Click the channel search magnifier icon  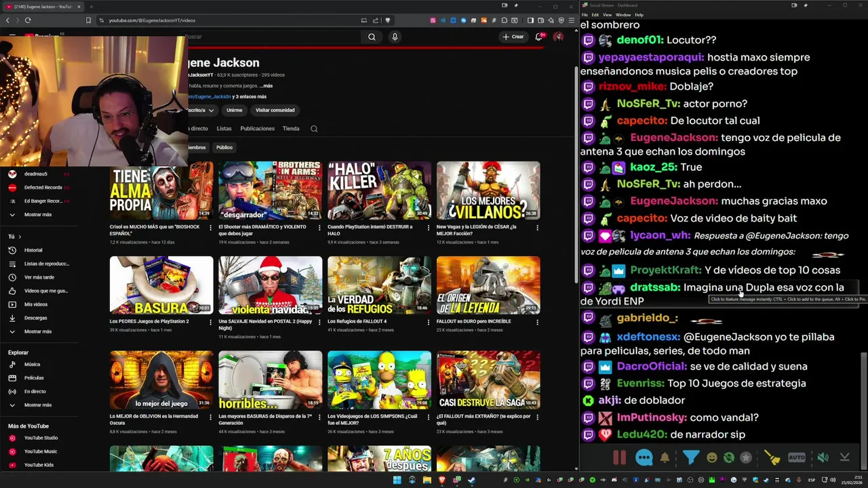coord(314,129)
